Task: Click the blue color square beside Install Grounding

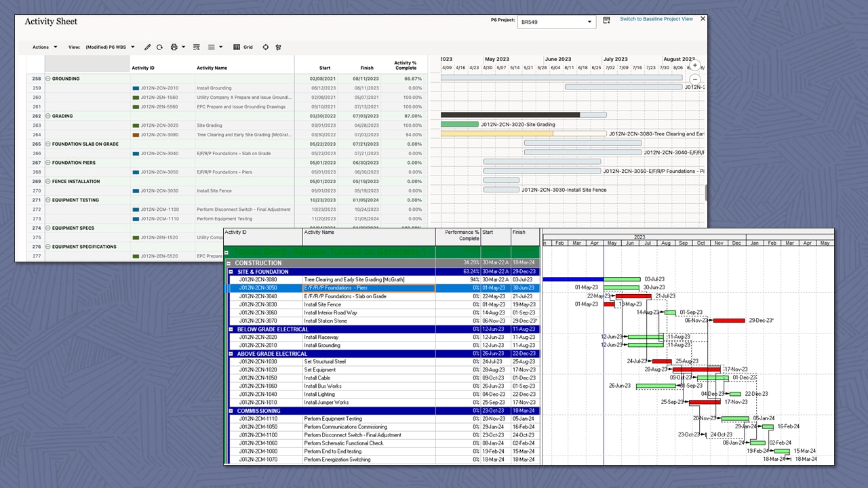Action: point(135,87)
